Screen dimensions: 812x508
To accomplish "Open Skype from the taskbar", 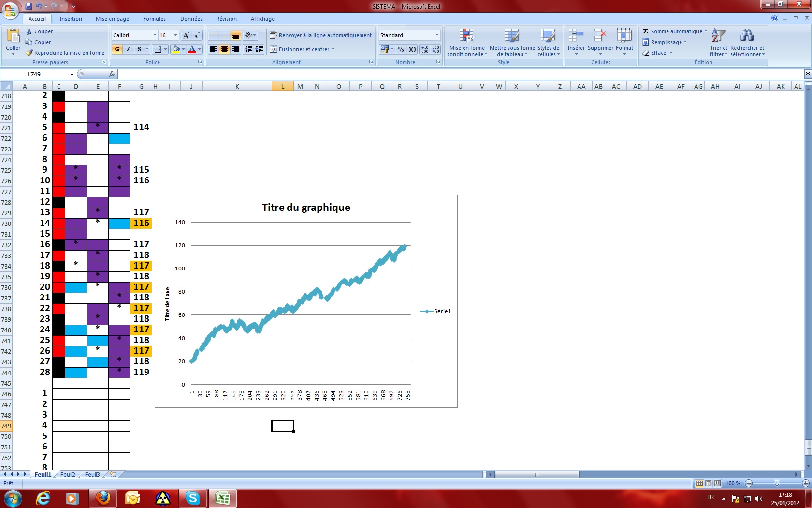I will pyautogui.click(x=193, y=498).
